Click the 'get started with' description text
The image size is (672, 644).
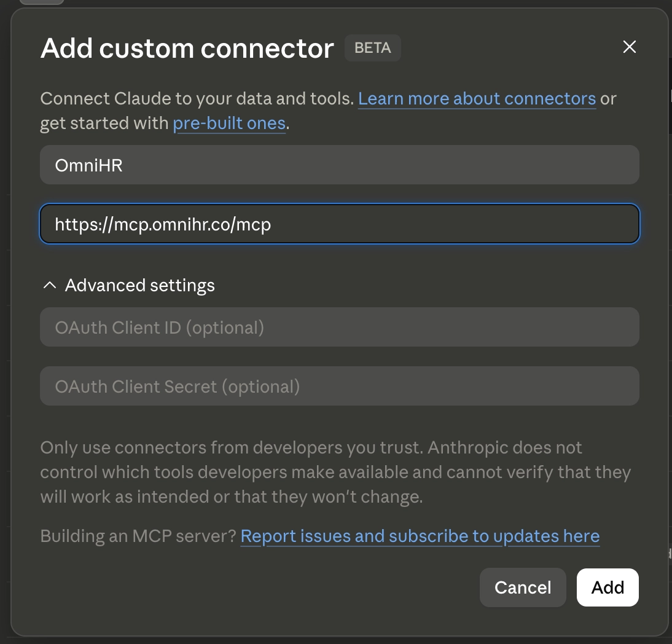point(104,124)
